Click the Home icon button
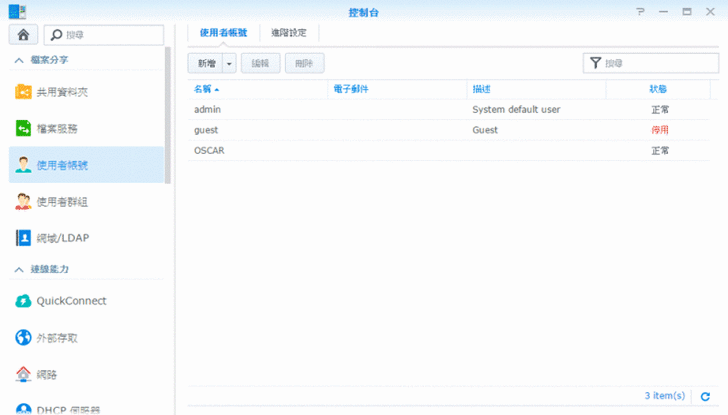Image resolution: width=728 pixels, height=415 pixels. click(x=23, y=35)
